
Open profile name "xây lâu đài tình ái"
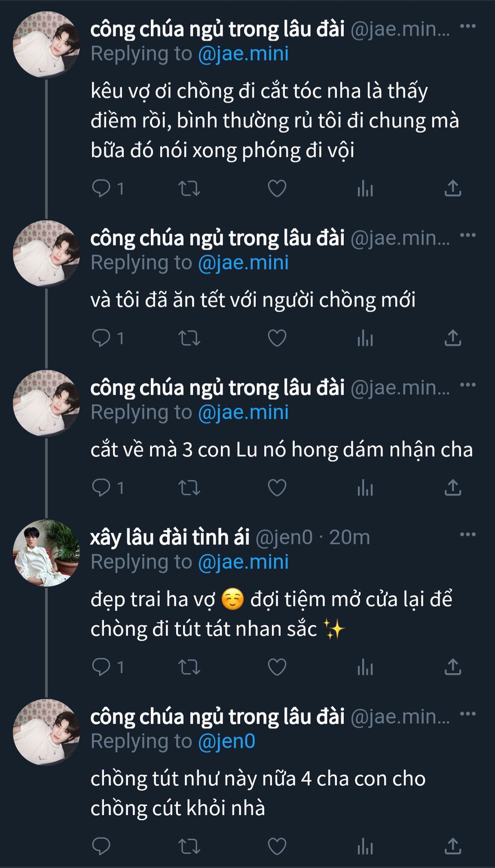[170, 537]
